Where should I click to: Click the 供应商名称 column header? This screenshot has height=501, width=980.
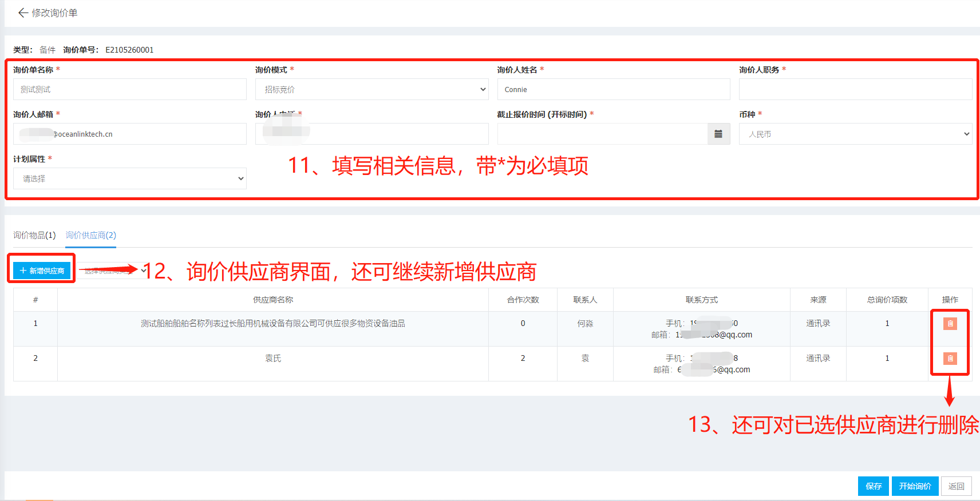click(x=273, y=300)
